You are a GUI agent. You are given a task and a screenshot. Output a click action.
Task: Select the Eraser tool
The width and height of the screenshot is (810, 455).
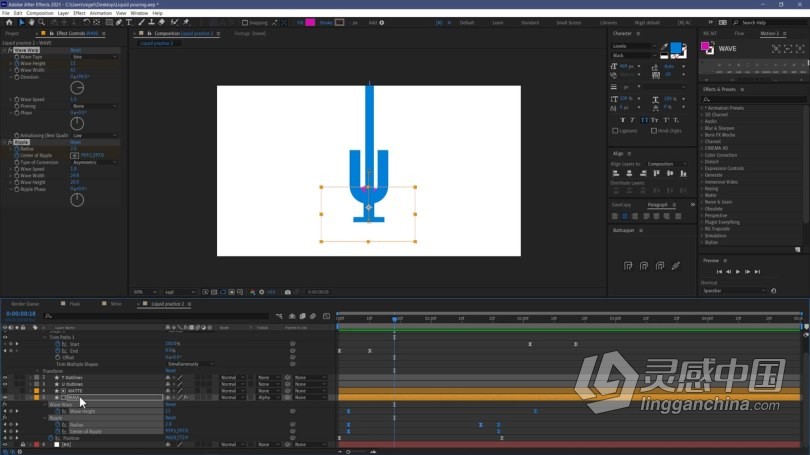tap(162, 22)
